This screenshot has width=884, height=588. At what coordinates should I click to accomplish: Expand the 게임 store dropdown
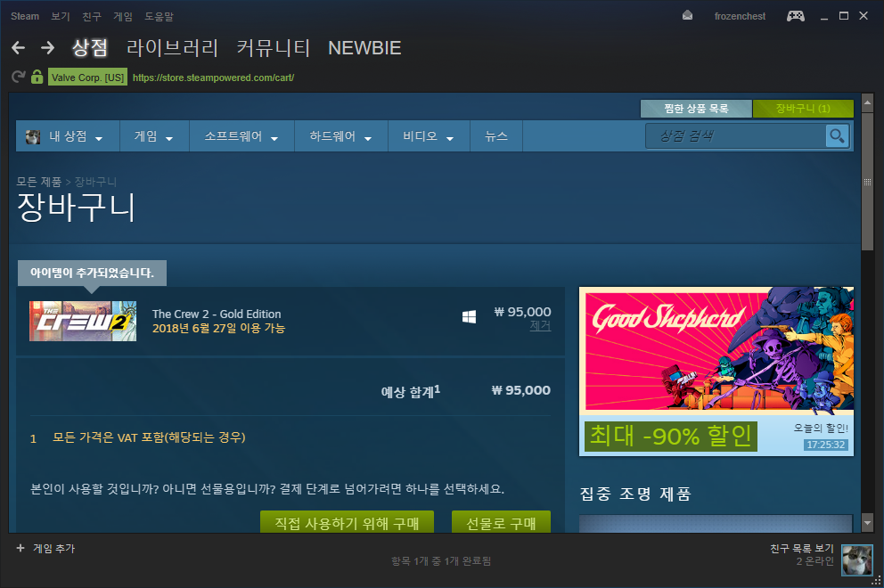pos(154,136)
